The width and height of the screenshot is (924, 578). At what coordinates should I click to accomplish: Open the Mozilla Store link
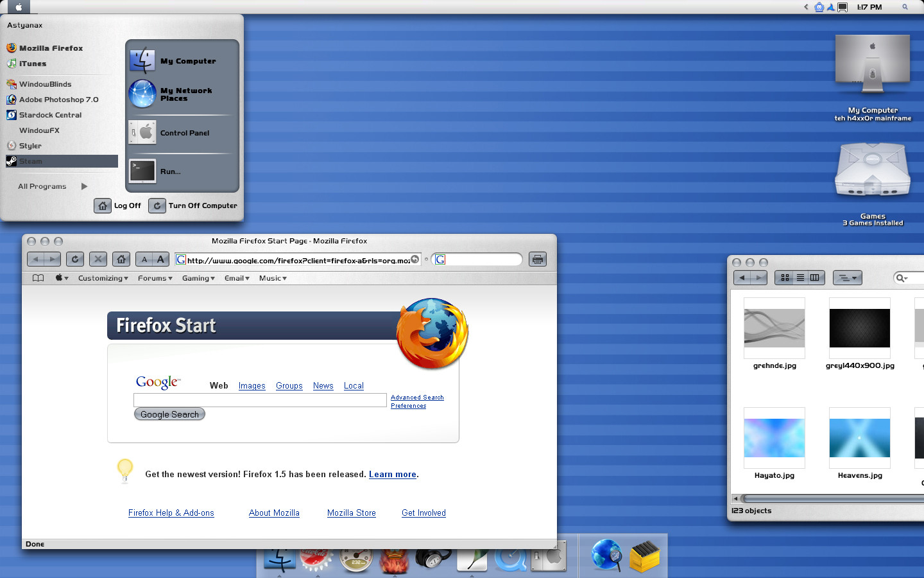point(352,513)
